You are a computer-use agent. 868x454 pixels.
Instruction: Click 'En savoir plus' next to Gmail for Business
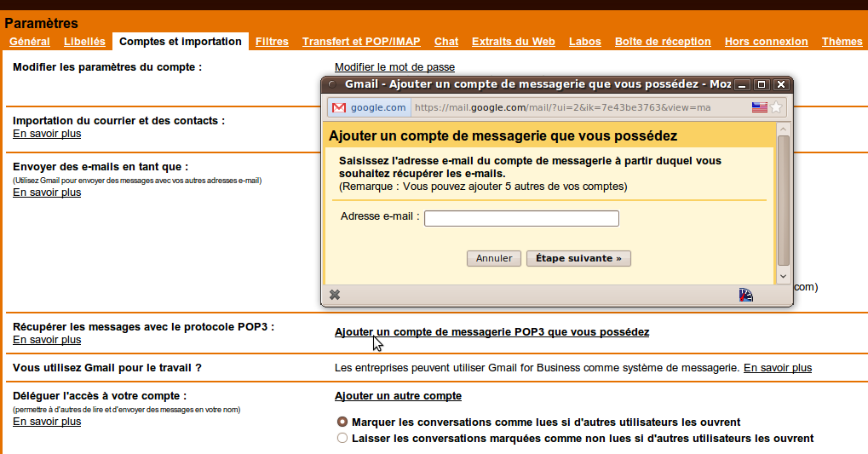pos(777,368)
